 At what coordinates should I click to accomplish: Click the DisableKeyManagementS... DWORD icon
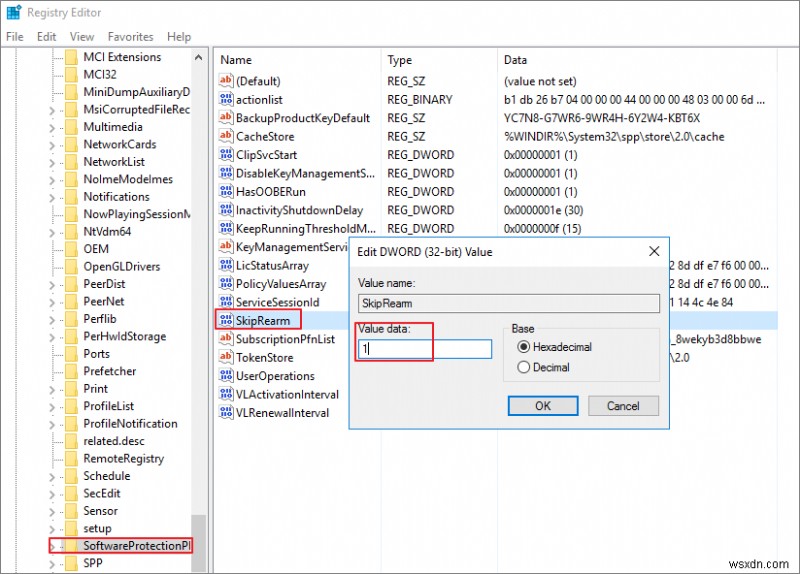pos(226,173)
